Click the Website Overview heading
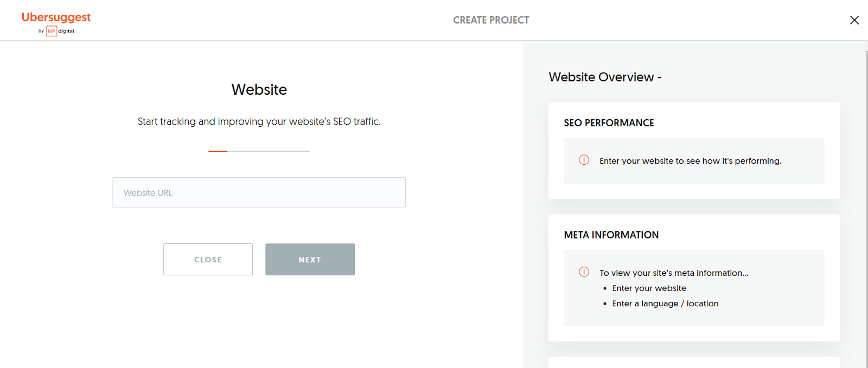The height and width of the screenshot is (368, 868). (x=604, y=77)
